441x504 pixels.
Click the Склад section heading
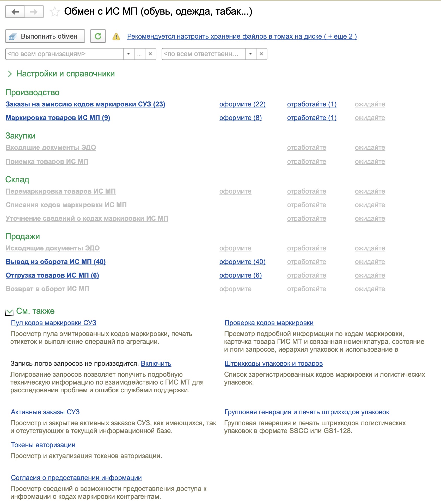click(17, 180)
